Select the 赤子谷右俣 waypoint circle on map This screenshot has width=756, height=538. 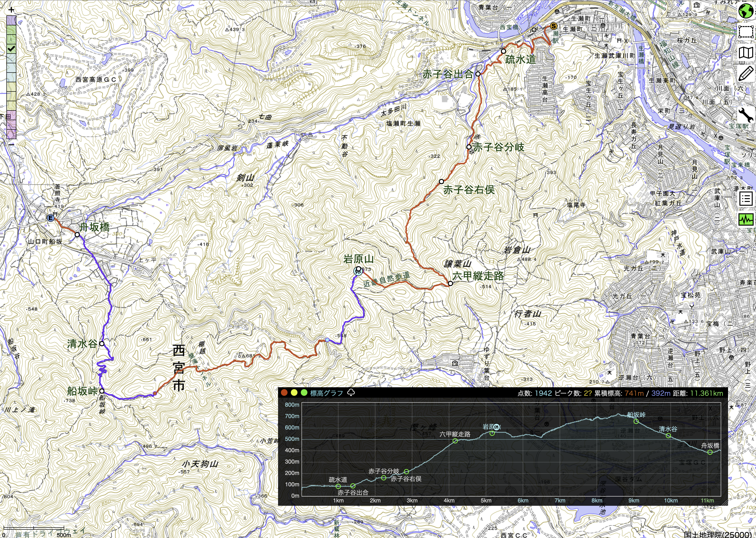click(441, 182)
